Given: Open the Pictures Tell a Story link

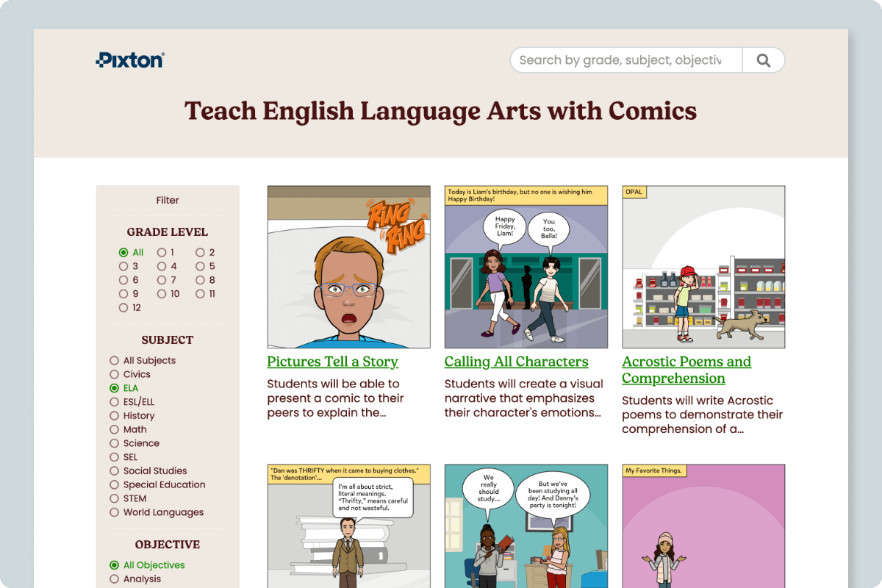Looking at the screenshot, I should click(x=332, y=362).
